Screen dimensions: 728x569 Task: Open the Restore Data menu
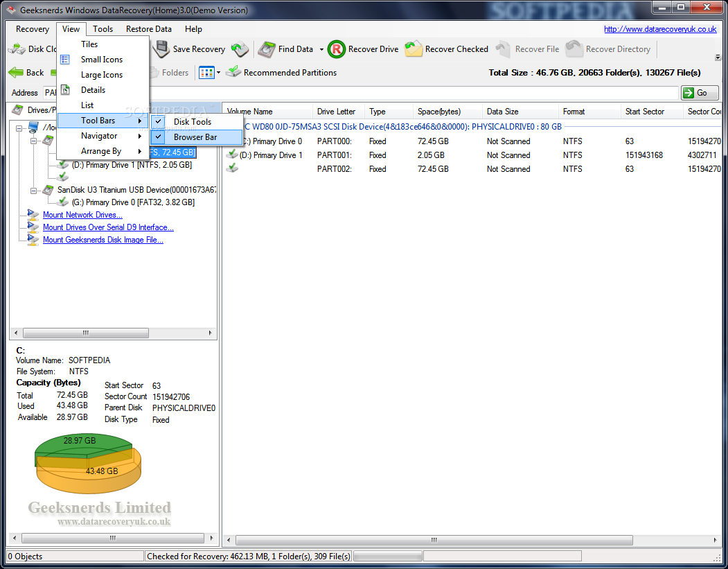coord(148,29)
